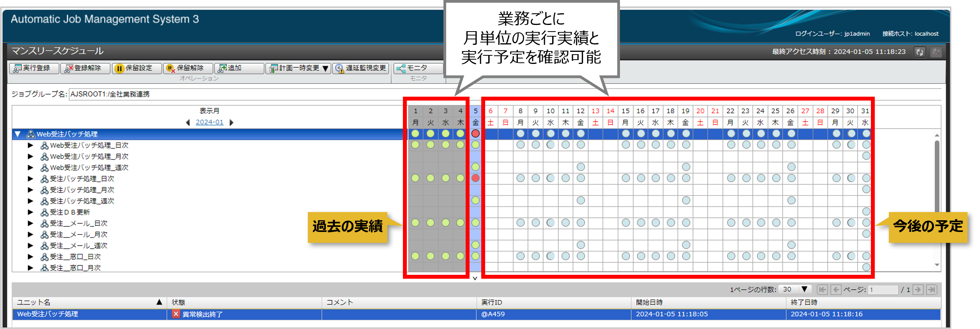Click the 状態 column header
Image resolution: width=980 pixels, height=329 pixels.
click(x=244, y=302)
